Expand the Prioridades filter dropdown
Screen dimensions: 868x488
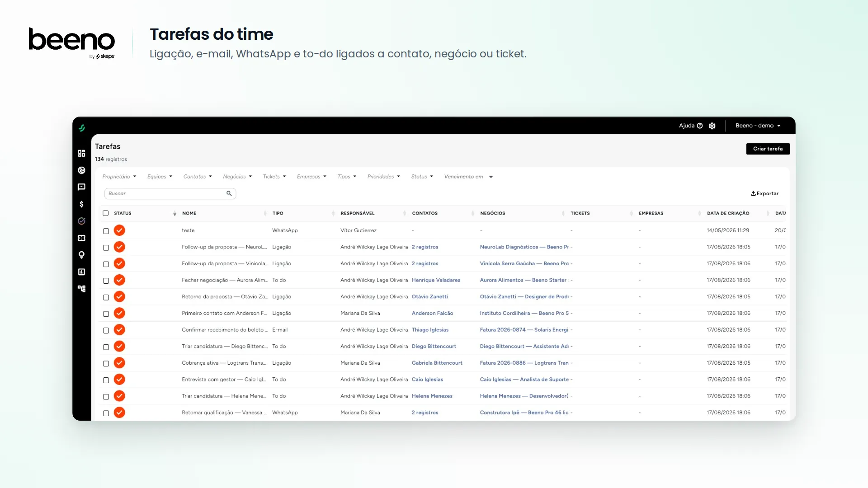click(383, 177)
